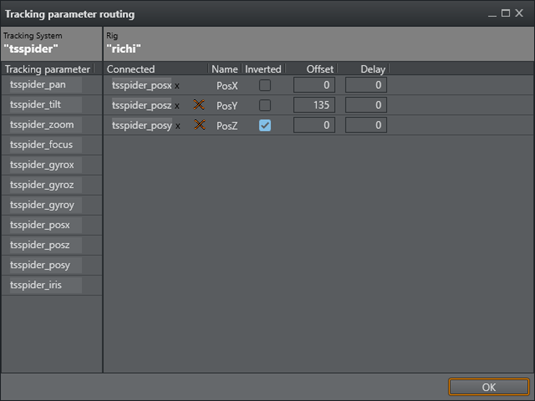Select tsspider_focus tracking parameter
Viewport: 535px width, 401px height.
pos(46,145)
